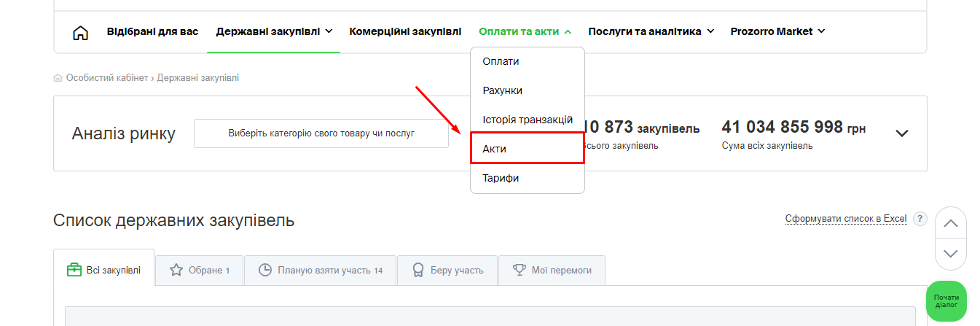The image size is (980, 326).
Task: Open the Обране tab with star icon
Action: [x=199, y=270]
